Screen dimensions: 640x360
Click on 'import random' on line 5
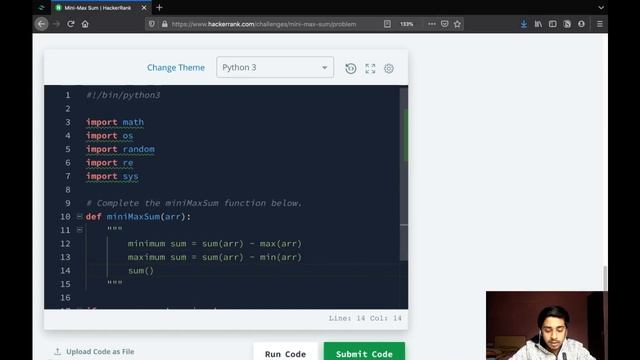[120, 149]
